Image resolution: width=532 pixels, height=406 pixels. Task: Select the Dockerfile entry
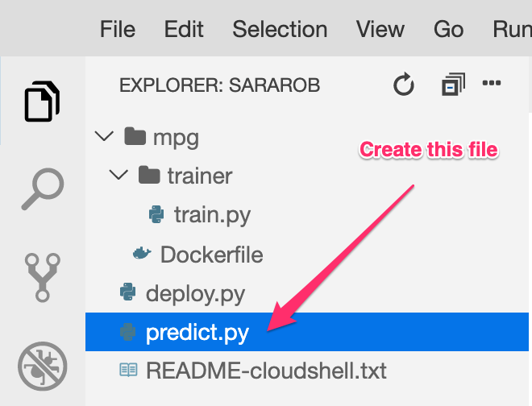click(211, 255)
